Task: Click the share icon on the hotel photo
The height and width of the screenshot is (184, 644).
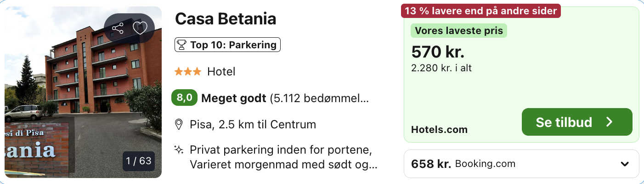Action: (118, 29)
